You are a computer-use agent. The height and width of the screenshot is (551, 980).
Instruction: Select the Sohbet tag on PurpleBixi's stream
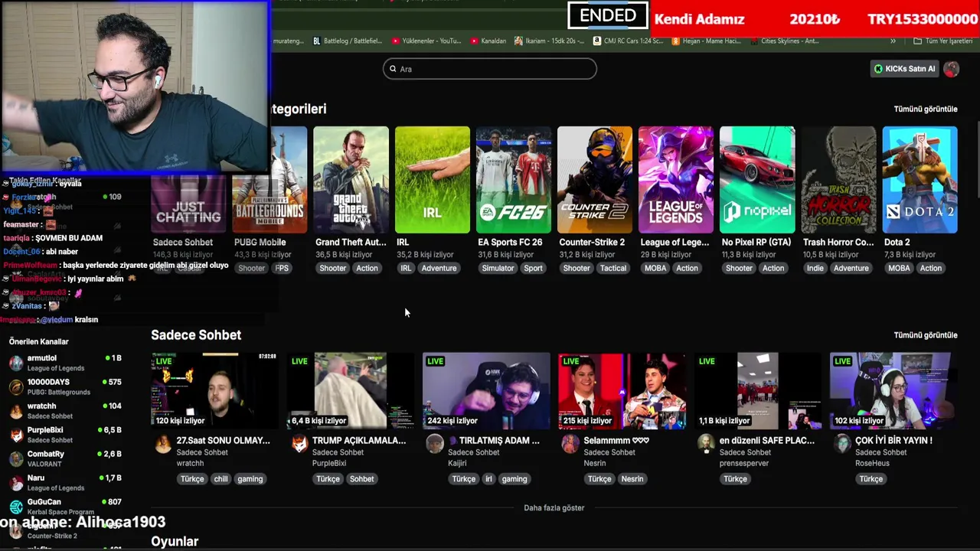pyautogui.click(x=361, y=479)
